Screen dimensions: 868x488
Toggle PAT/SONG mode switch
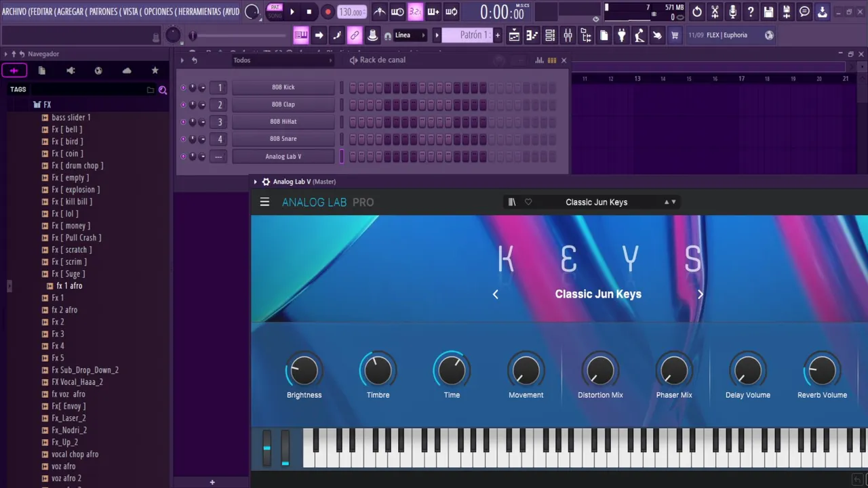[x=275, y=12]
